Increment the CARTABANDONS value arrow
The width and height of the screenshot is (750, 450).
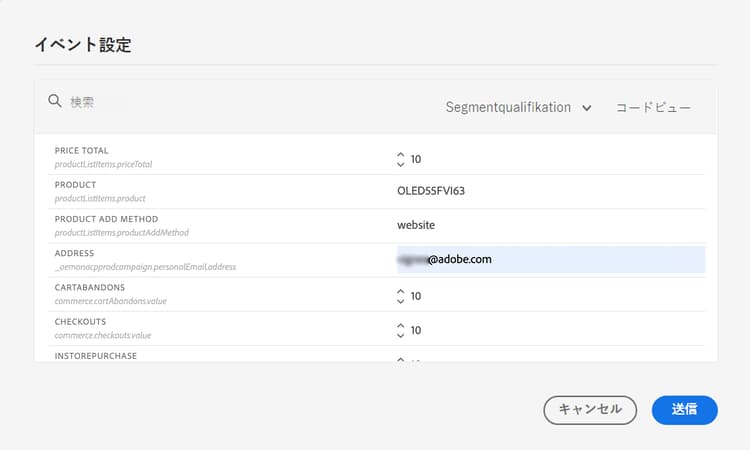point(401,291)
